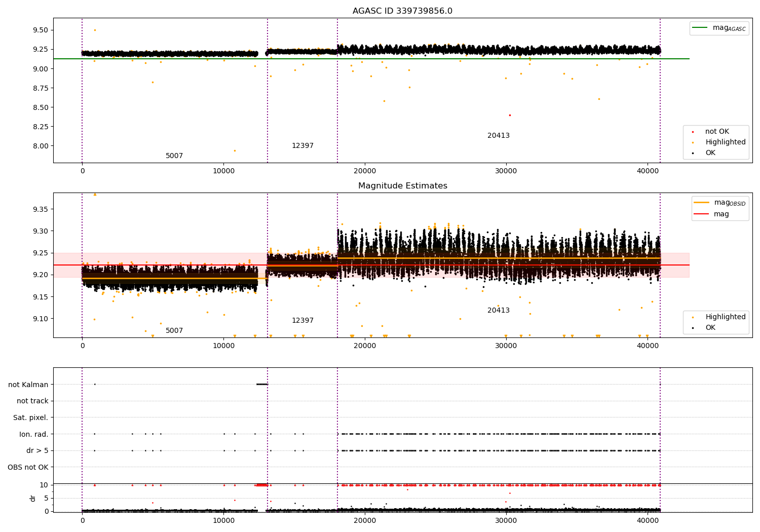Click the orange outlier point at 9.50 in top plot
Image resolution: width=760 pixels, height=532 pixels.
[95, 30]
